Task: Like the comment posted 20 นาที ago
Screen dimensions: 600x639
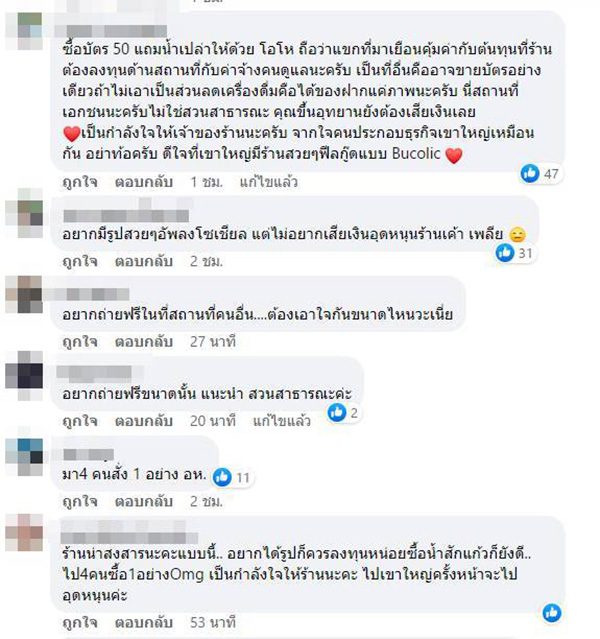Action: pos(80,421)
